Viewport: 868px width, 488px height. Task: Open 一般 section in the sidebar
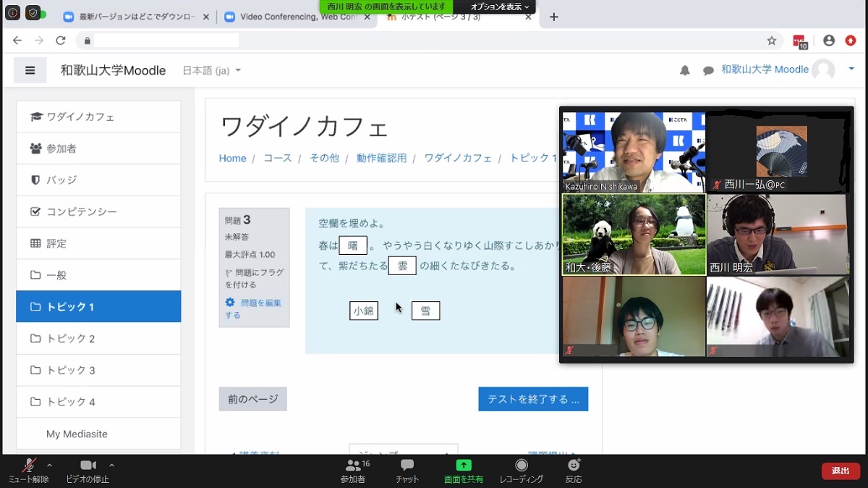coord(98,275)
